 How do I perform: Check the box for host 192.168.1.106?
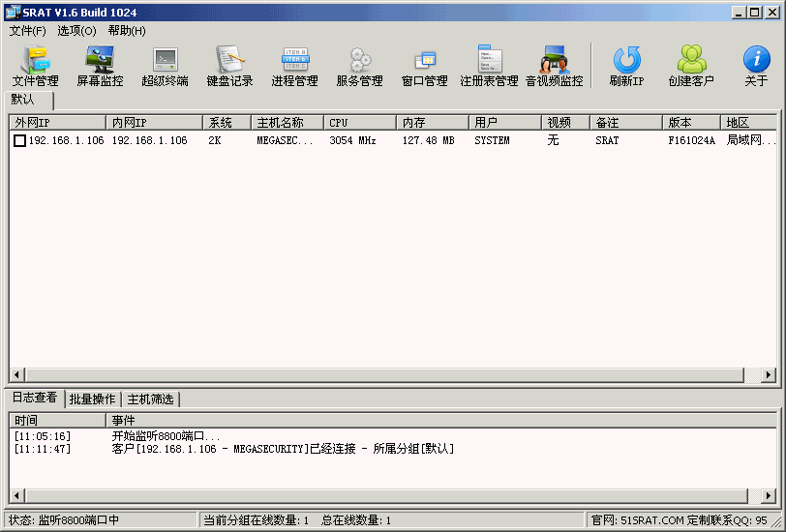click(x=19, y=141)
